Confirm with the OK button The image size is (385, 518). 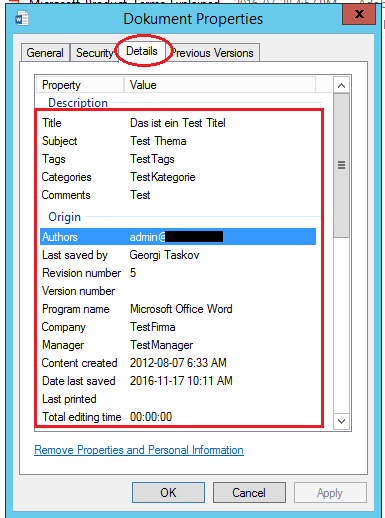click(x=168, y=492)
